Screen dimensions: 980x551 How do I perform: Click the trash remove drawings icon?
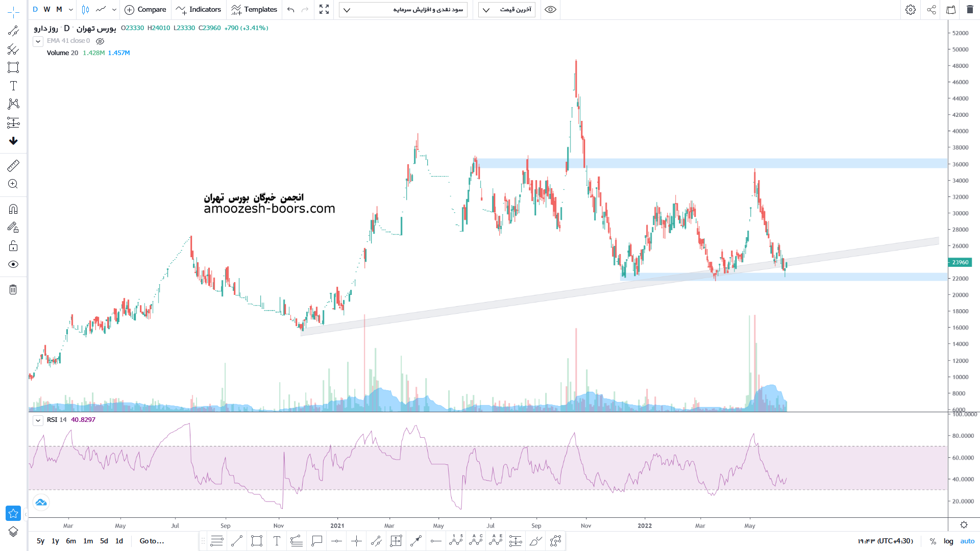tap(13, 290)
